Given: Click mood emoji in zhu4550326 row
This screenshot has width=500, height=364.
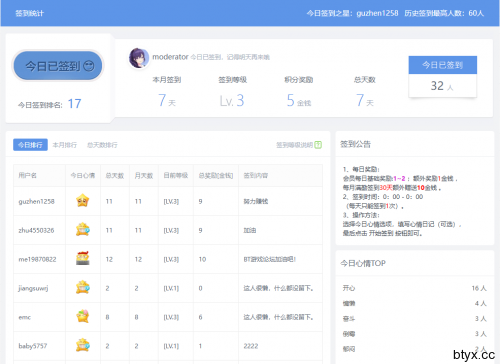Looking at the screenshot, I should (x=82, y=230).
